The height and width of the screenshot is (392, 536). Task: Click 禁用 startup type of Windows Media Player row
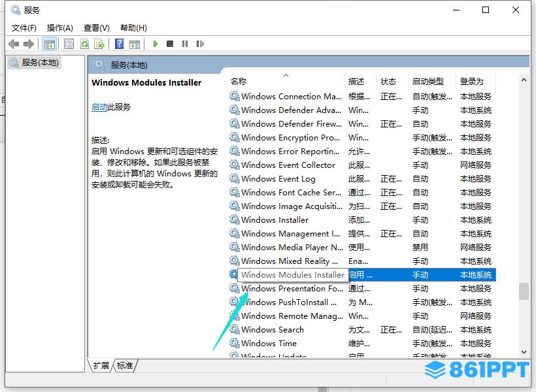coord(420,247)
